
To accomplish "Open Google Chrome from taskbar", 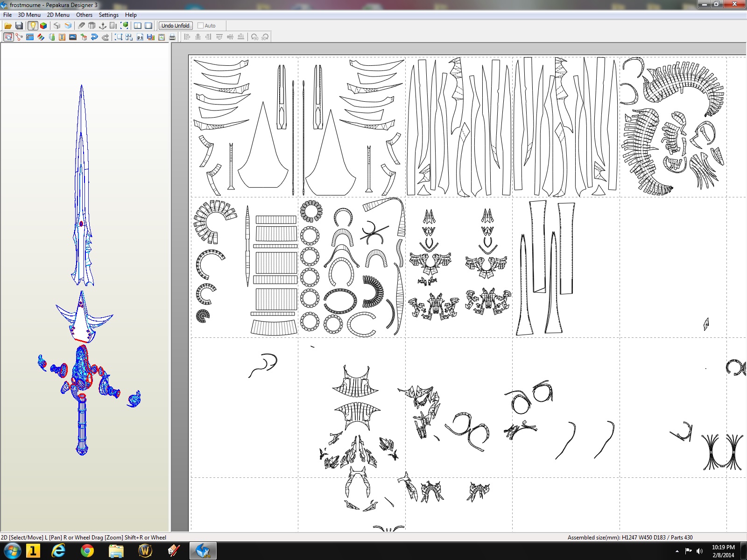I will pos(87,551).
